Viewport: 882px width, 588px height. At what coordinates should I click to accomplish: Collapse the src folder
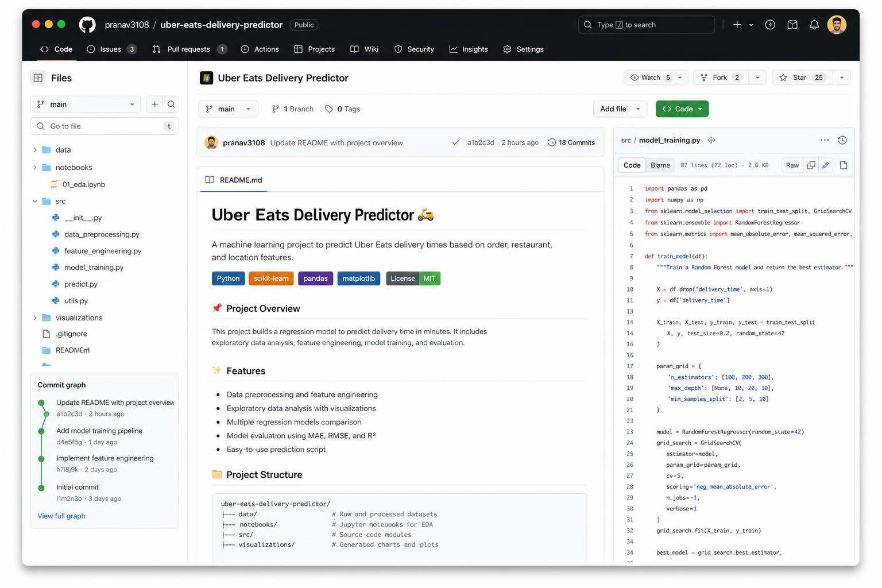tap(34, 202)
